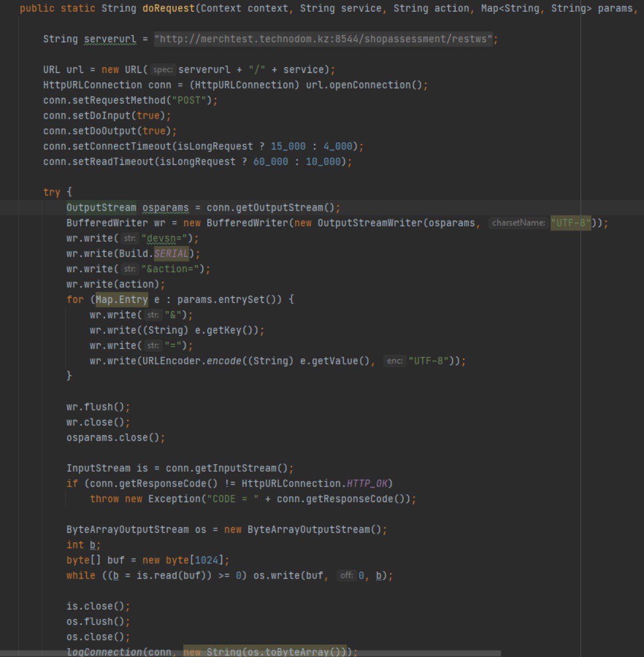Click the 1024 buffer size literal
Screen dimensions: 644x657
(206, 561)
